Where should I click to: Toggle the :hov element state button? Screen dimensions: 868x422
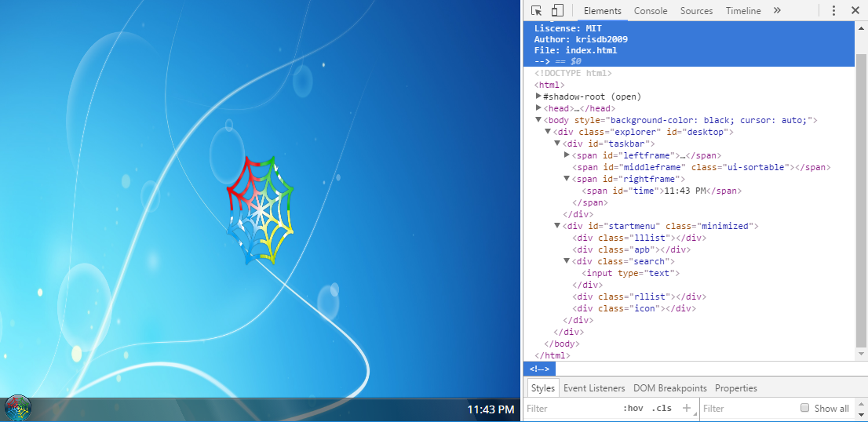633,408
